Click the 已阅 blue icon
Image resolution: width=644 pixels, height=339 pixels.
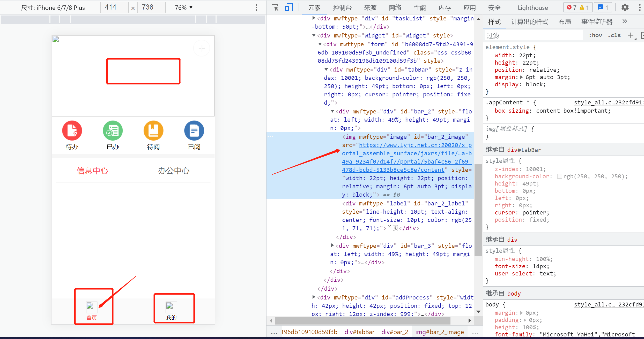pos(194,130)
